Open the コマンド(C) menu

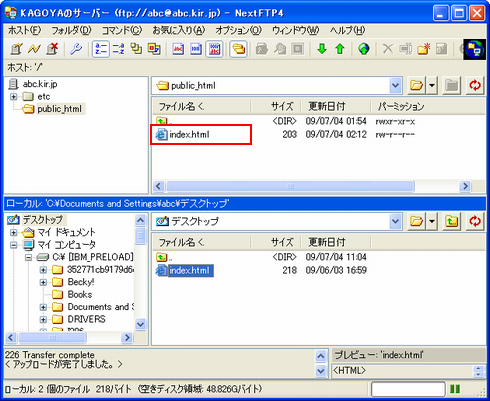122,30
